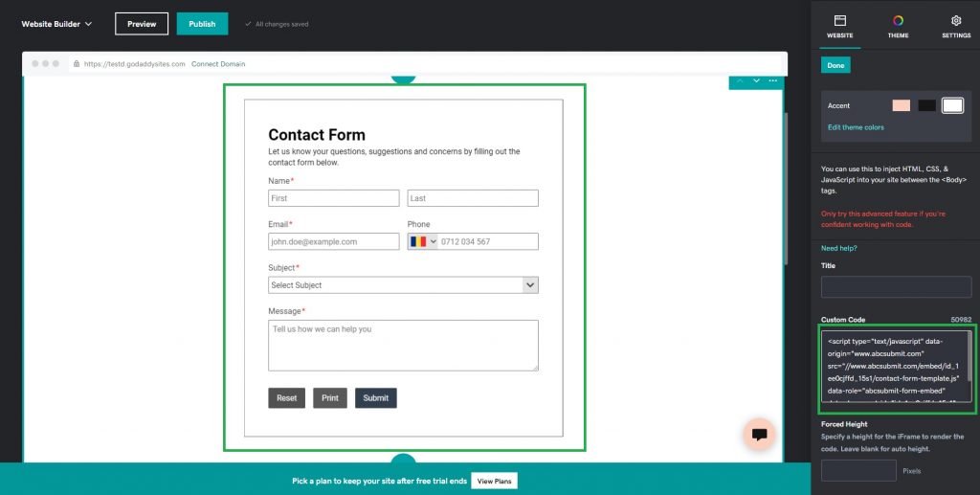Click the Preview button
980x495 pixels.
142,24
